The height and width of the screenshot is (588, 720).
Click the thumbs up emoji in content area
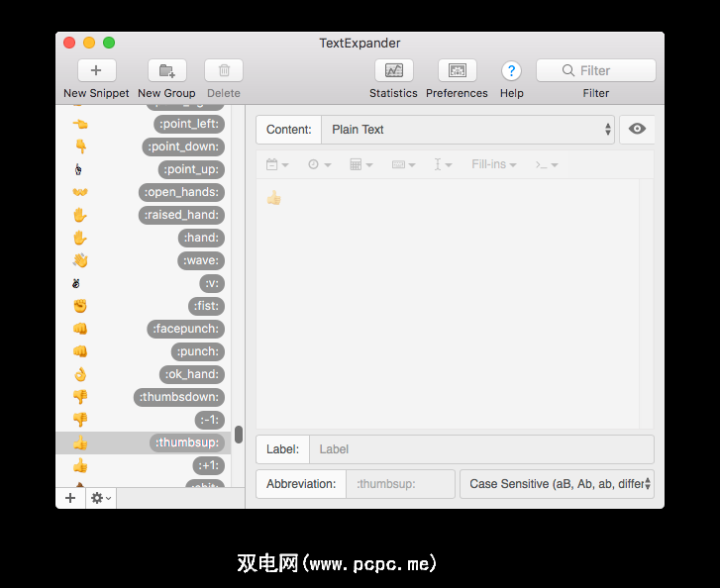(x=273, y=198)
